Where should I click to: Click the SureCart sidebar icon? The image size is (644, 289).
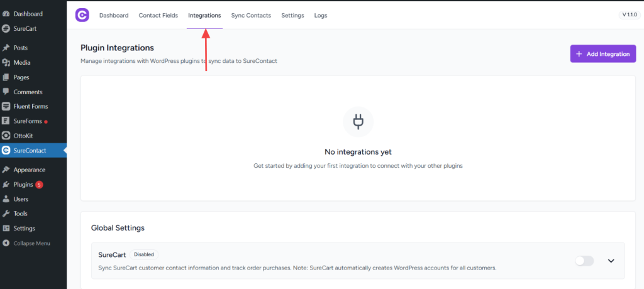pyautogui.click(x=6, y=28)
